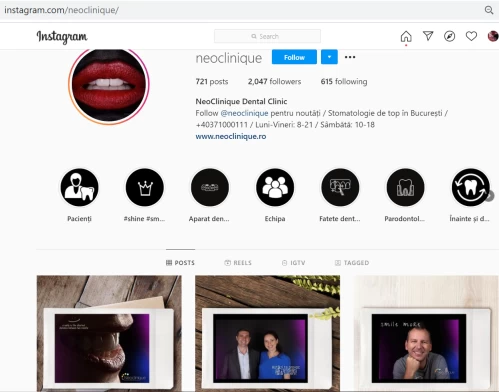Open your profile avatar menu

493,36
